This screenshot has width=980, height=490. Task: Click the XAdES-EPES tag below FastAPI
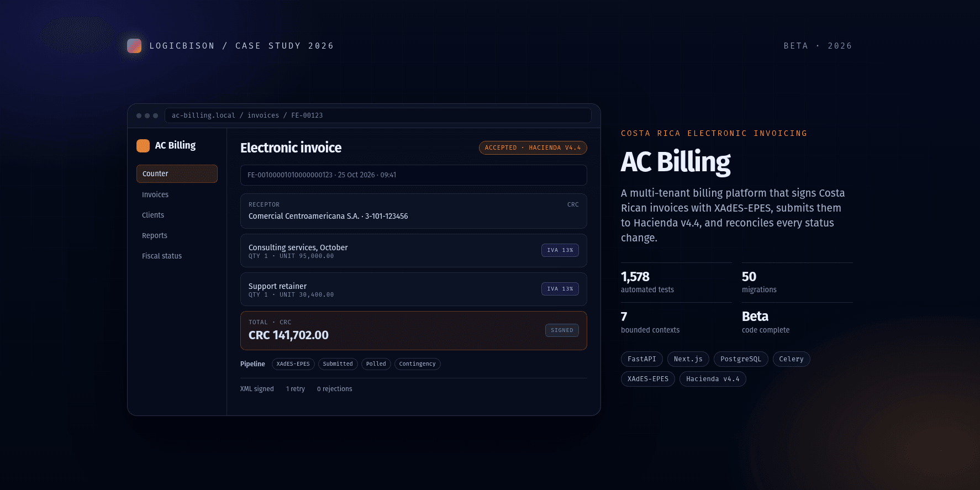click(648, 379)
